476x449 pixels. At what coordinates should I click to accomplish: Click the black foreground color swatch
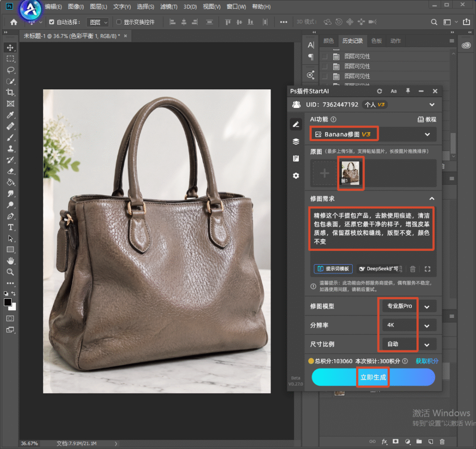click(7, 302)
